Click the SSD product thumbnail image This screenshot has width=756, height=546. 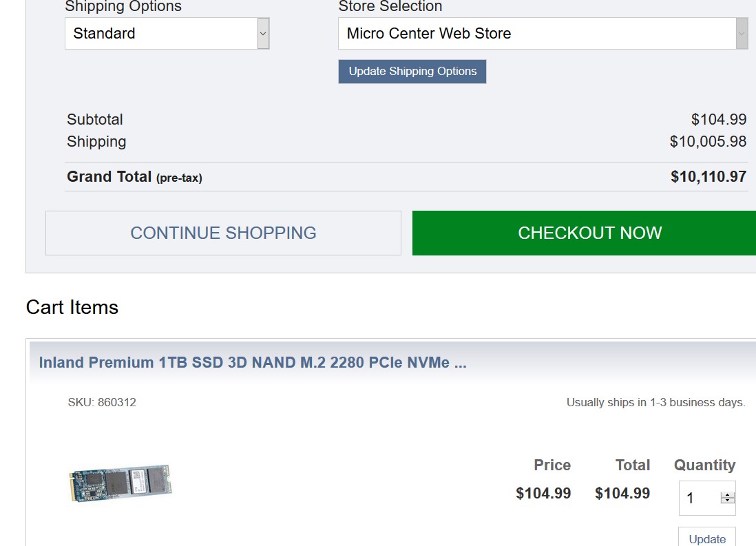pos(120,483)
